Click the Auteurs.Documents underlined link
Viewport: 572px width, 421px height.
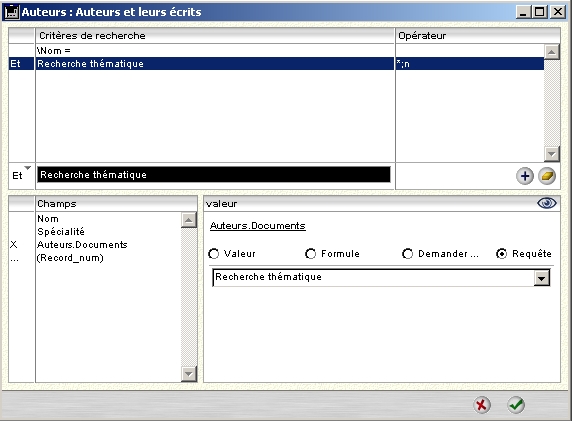click(x=258, y=226)
